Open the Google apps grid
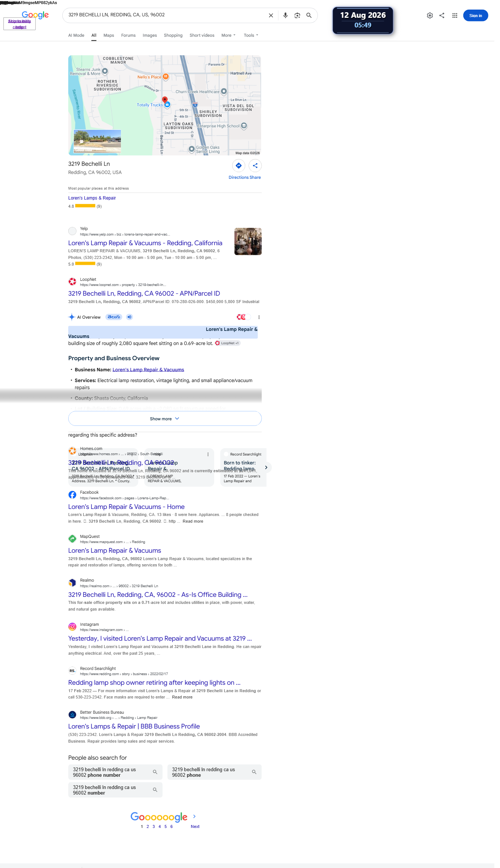This screenshot has height=868, width=500. tap(455, 16)
